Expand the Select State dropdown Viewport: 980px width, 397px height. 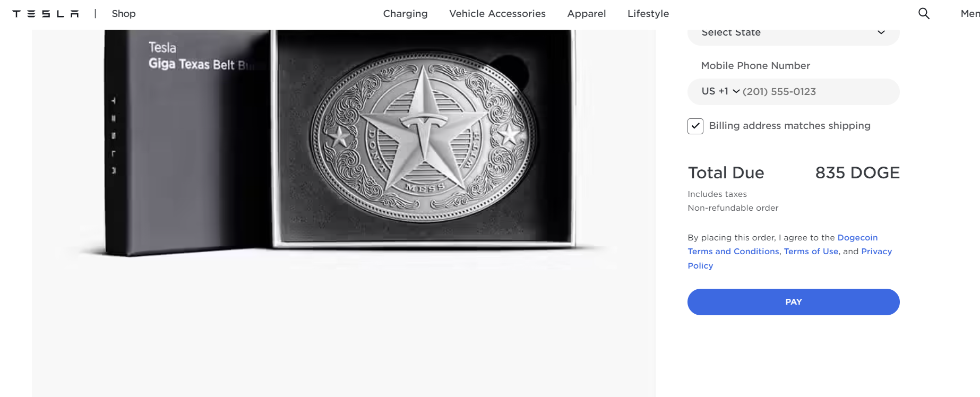(793, 36)
